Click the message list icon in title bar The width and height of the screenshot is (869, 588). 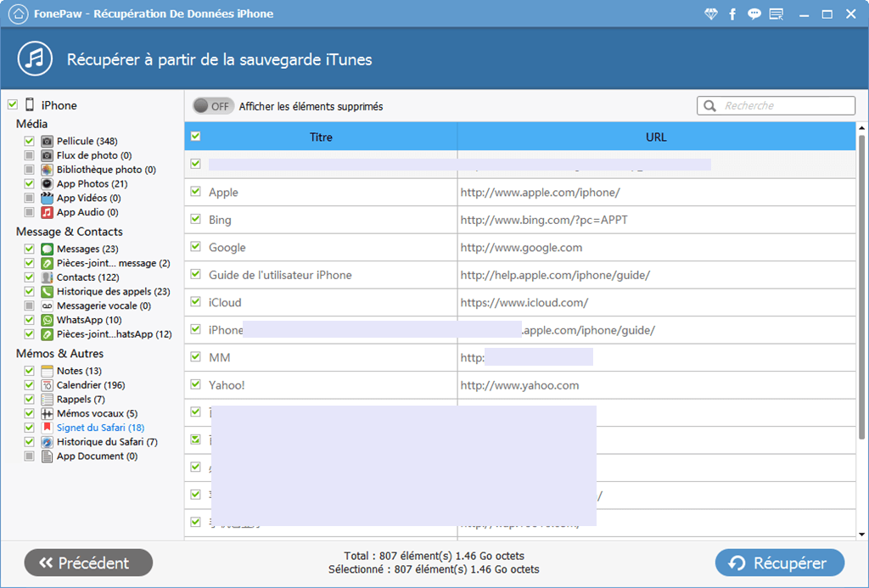tap(776, 14)
